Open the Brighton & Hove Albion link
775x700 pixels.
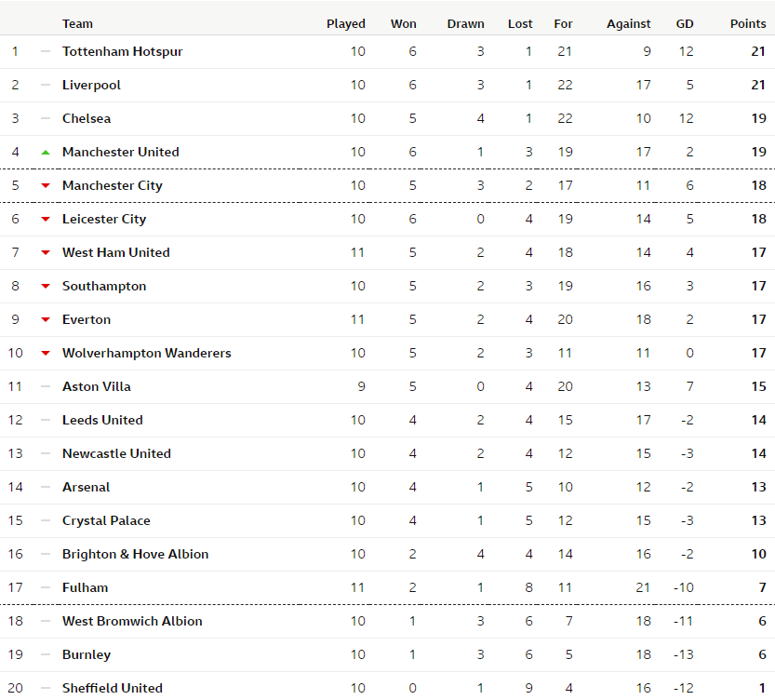click(136, 554)
